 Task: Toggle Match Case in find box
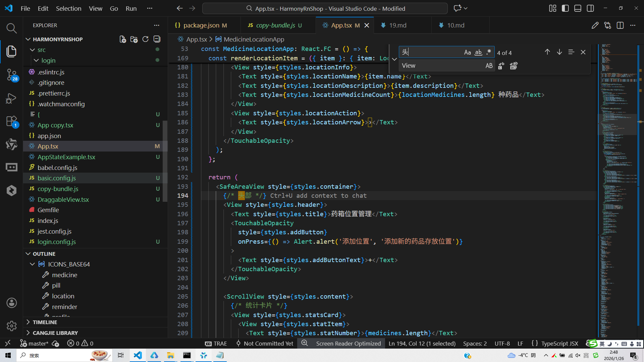pyautogui.click(x=467, y=52)
